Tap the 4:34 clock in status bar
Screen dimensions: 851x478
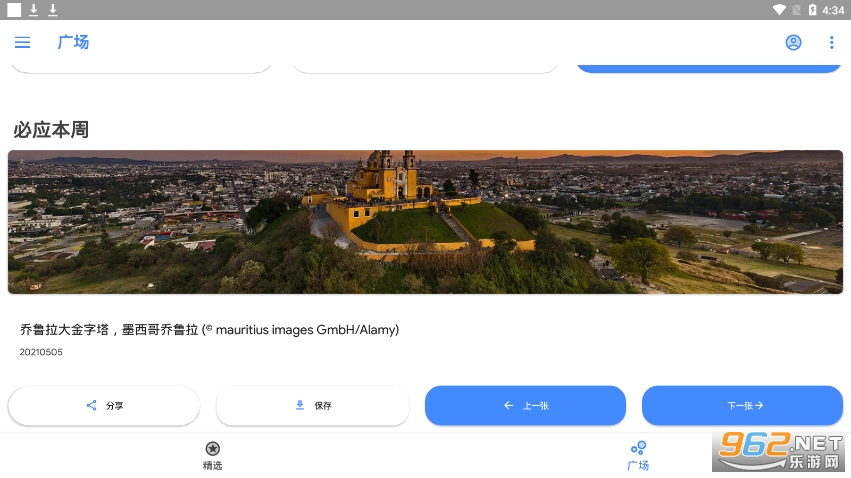[x=833, y=10]
